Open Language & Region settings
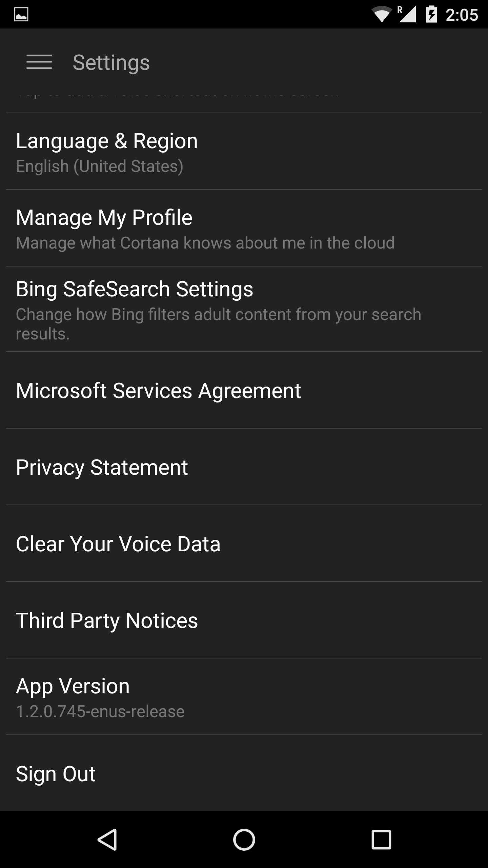 (x=244, y=152)
